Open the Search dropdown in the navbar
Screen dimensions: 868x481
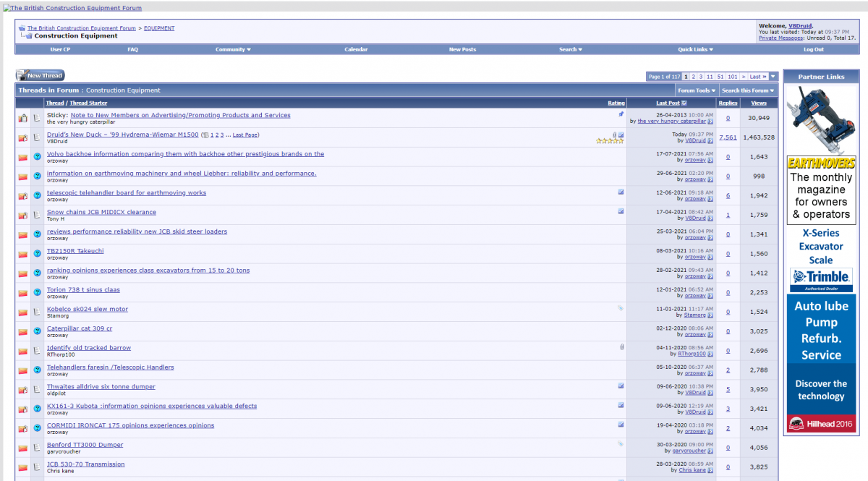pos(571,49)
